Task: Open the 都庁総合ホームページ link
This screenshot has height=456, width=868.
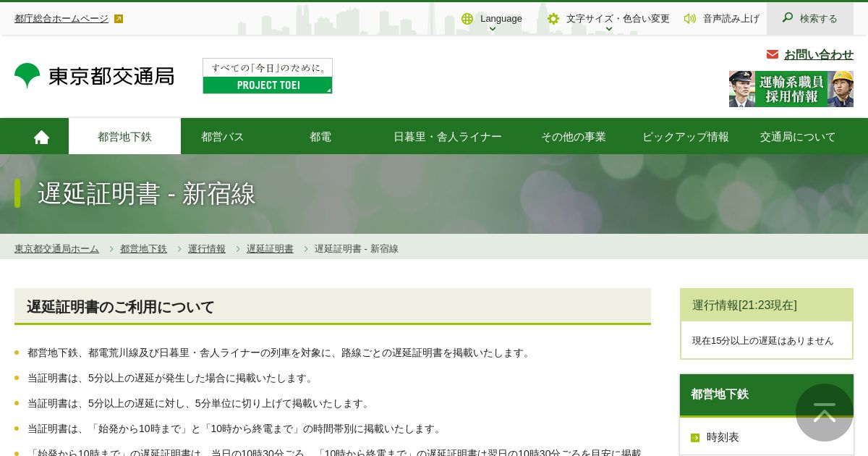Action: [x=61, y=19]
